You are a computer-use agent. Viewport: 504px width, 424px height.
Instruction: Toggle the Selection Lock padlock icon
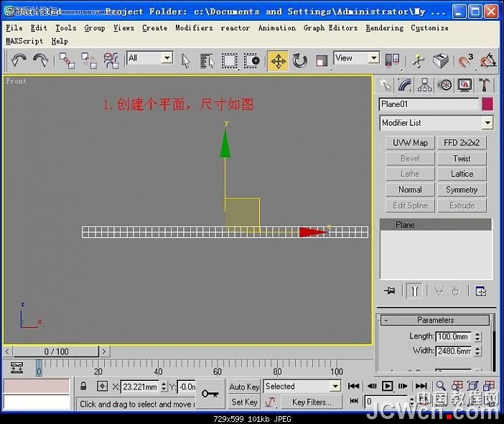click(x=83, y=386)
